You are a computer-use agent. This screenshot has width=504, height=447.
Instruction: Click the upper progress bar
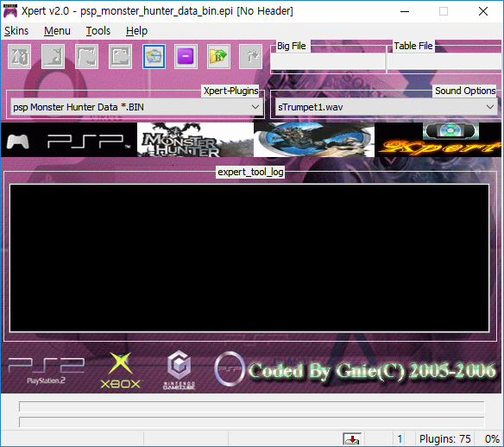click(252, 406)
